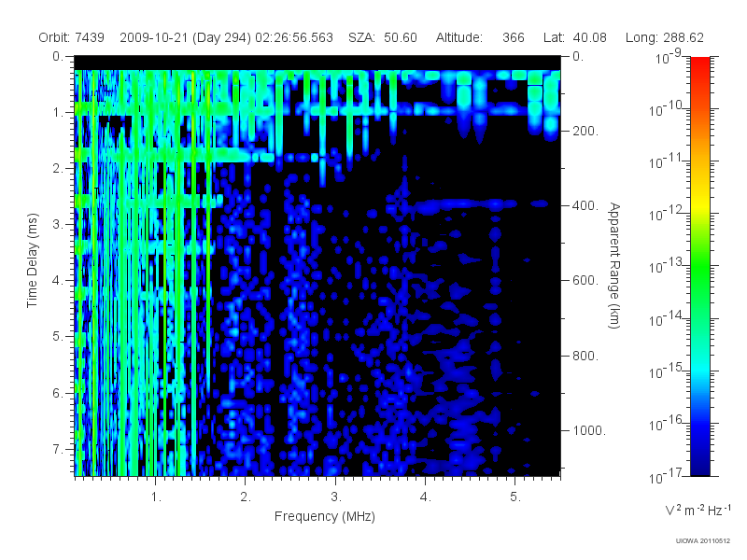Click time delay tick label '1.'
The height and width of the screenshot is (560, 747).
pos(58,112)
